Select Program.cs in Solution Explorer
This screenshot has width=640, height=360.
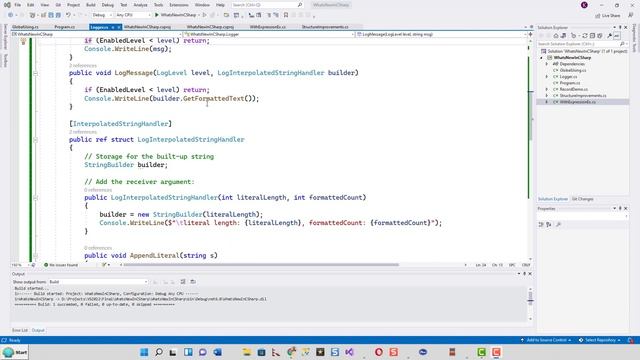pyautogui.click(x=569, y=83)
